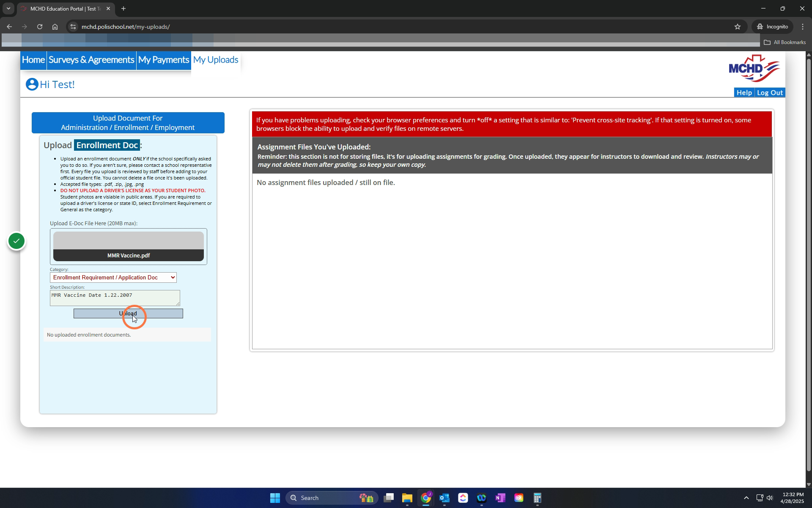
Task: Click the user profile avatar icon
Action: tap(32, 84)
